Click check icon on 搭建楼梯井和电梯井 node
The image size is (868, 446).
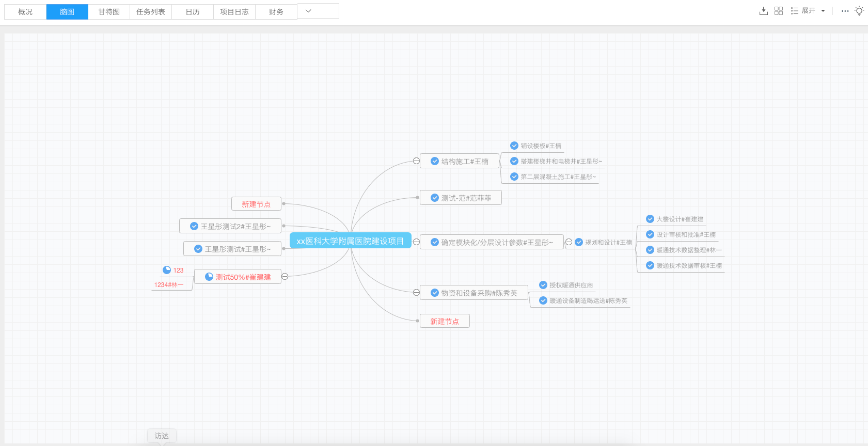click(514, 161)
